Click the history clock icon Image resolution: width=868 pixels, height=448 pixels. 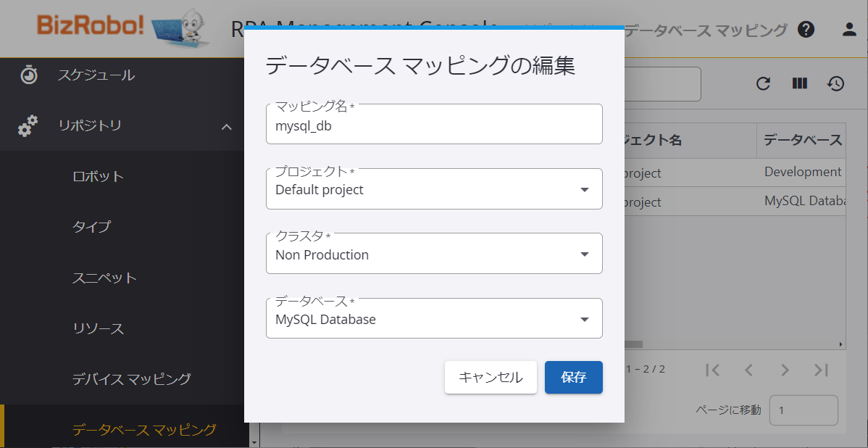(x=835, y=83)
